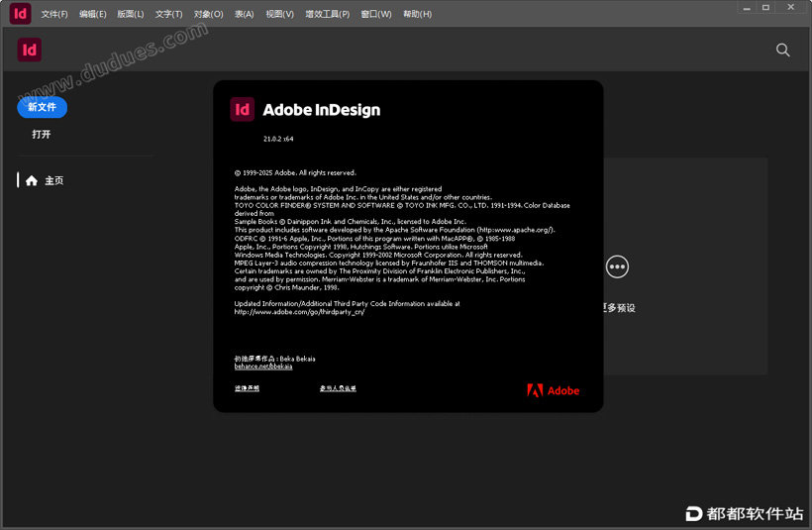Click the 多预设 label under the dots icon
This screenshot has height=530, width=812.
[620, 308]
